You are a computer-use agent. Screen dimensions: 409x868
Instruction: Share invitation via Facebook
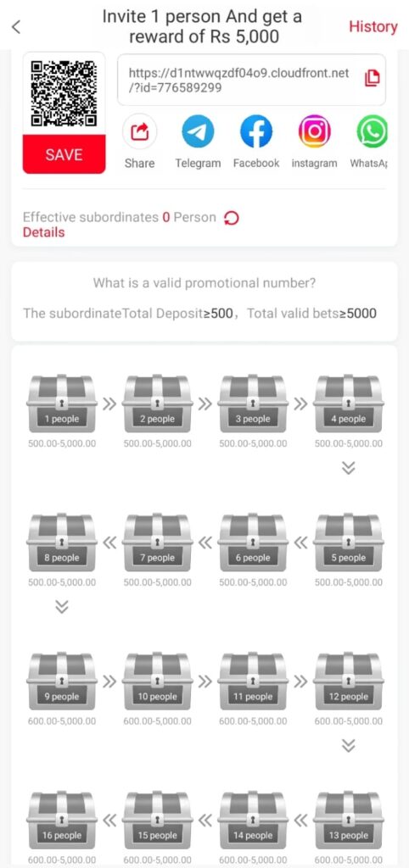point(256,132)
